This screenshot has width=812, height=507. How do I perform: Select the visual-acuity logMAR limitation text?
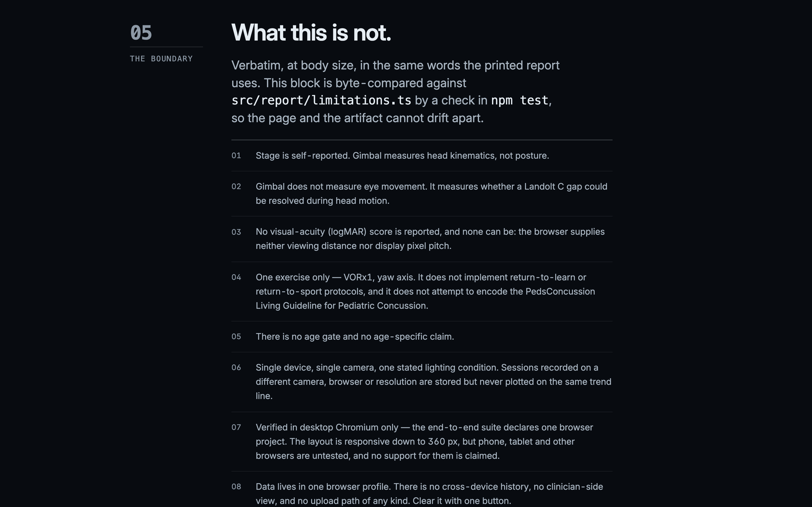tap(430, 239)
